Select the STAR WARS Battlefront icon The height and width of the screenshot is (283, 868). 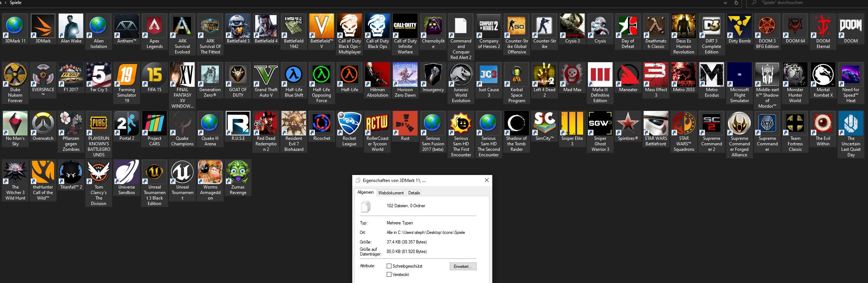[656, 129]
